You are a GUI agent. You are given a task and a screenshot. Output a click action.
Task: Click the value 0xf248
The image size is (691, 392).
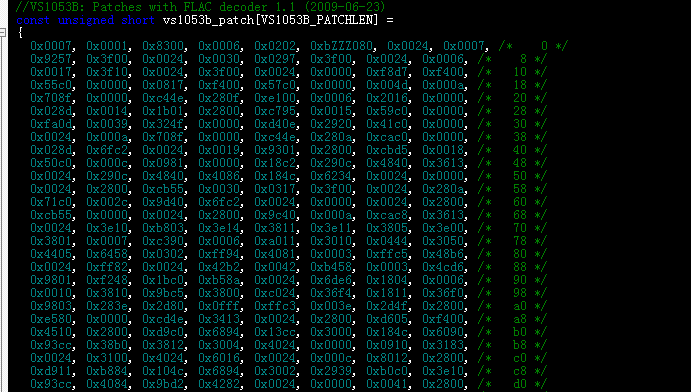coord(107,280)
